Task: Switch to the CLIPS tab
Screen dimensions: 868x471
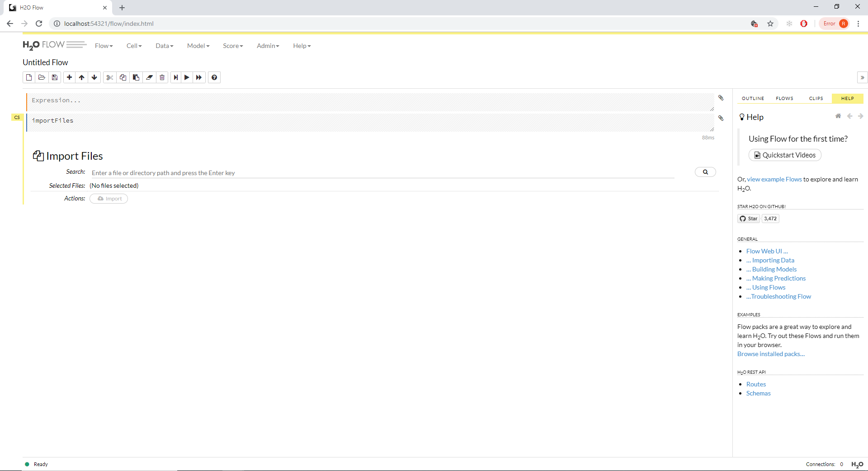Action: 816,98
